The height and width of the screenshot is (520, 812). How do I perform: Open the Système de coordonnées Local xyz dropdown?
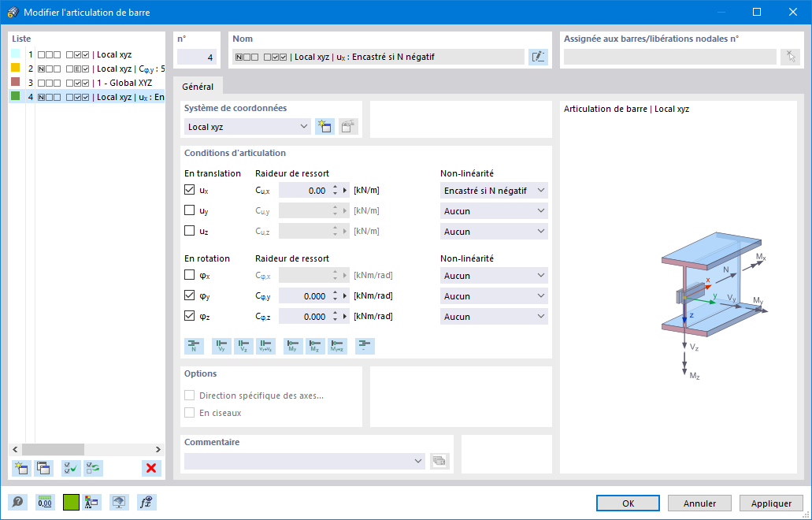click(x=247, y=127)
